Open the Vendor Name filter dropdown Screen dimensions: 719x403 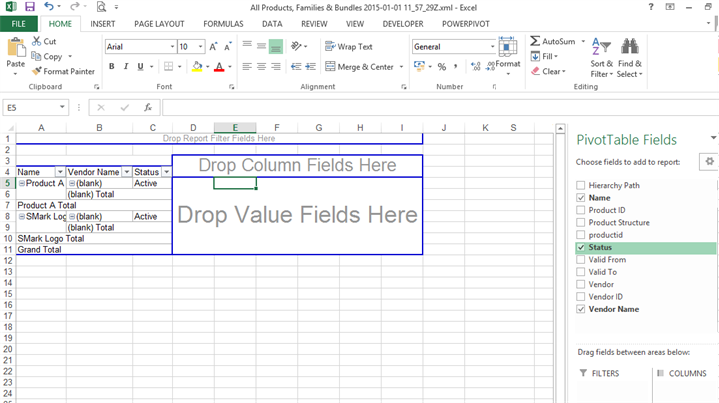click(x=127, y=172)
